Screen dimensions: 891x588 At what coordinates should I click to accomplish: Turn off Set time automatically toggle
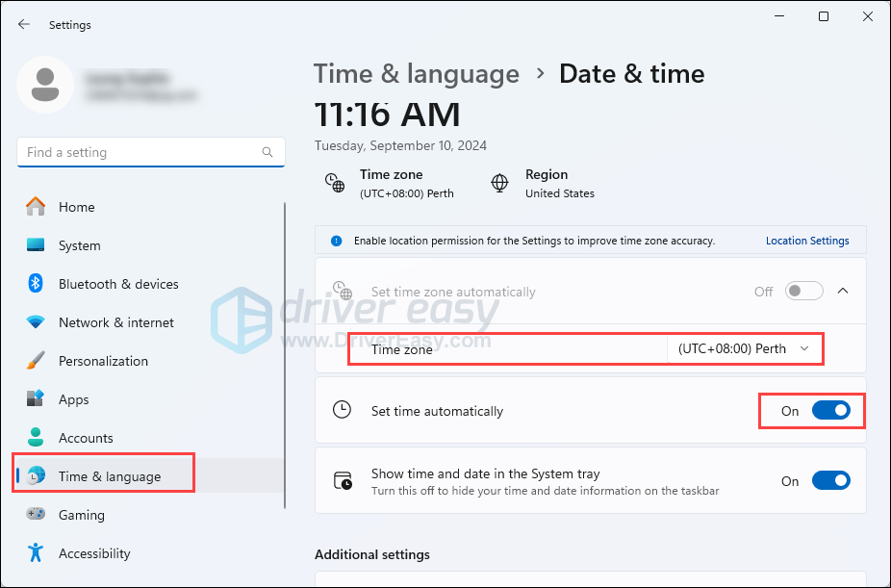pyautogui.click(x=830, y=410)
